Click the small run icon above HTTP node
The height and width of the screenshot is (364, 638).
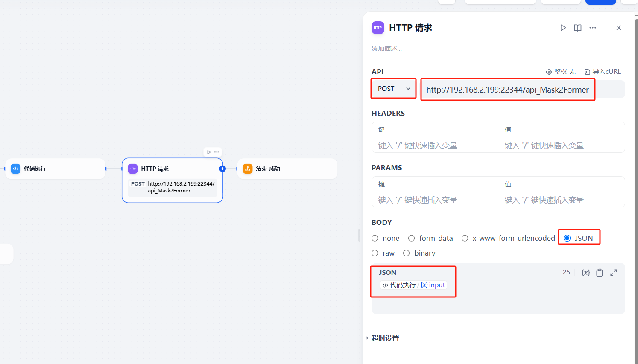(208, 152)
